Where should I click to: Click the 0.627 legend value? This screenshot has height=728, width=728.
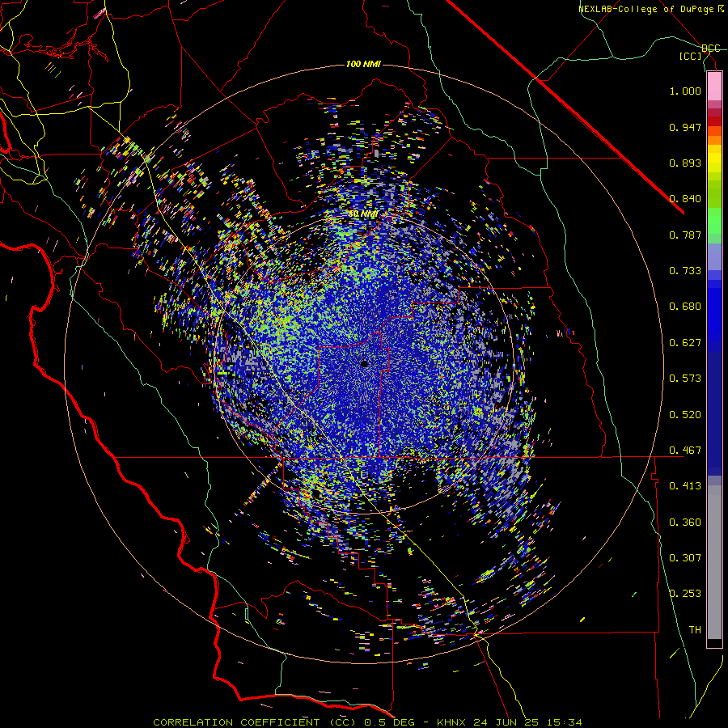[x=685, y=343]
